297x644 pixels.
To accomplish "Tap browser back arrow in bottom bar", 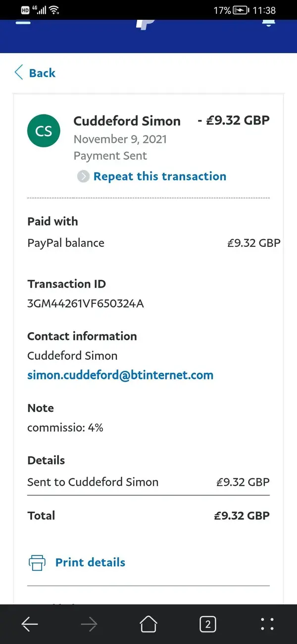I will [30, 624].
